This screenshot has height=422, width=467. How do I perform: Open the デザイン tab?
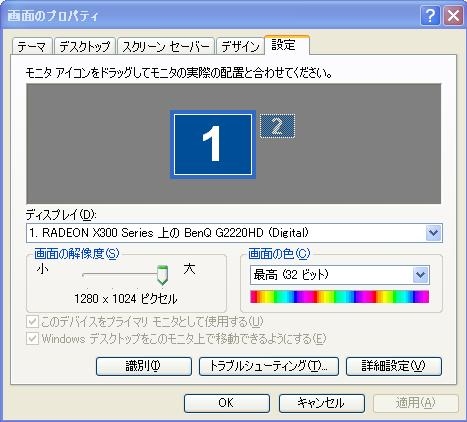coord(240,46)
